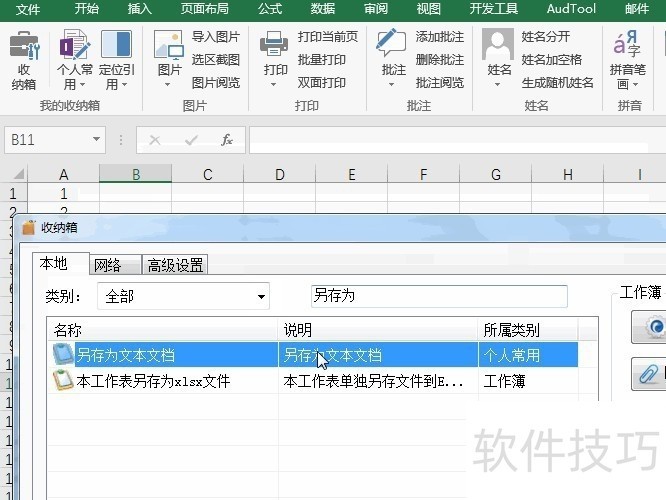This screenshot has width=666, height=500.
Task: Click the formula bar cancel X icon
Action: (155, 140)
